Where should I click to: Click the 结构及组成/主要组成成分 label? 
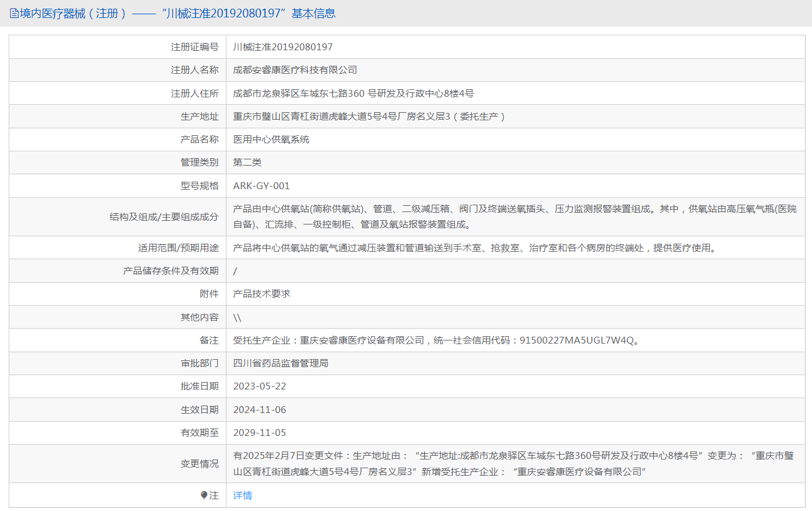pos(164,216)
